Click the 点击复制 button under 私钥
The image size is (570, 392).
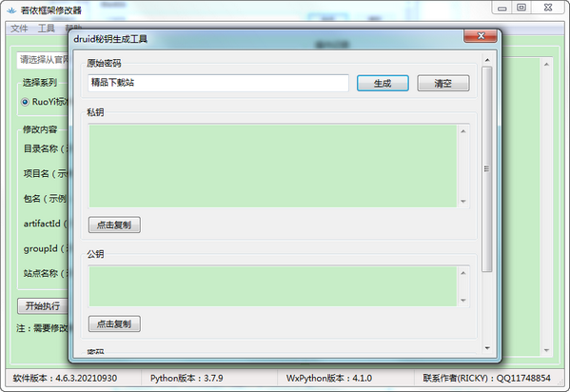pyautogui.click(x=114, y=225)
